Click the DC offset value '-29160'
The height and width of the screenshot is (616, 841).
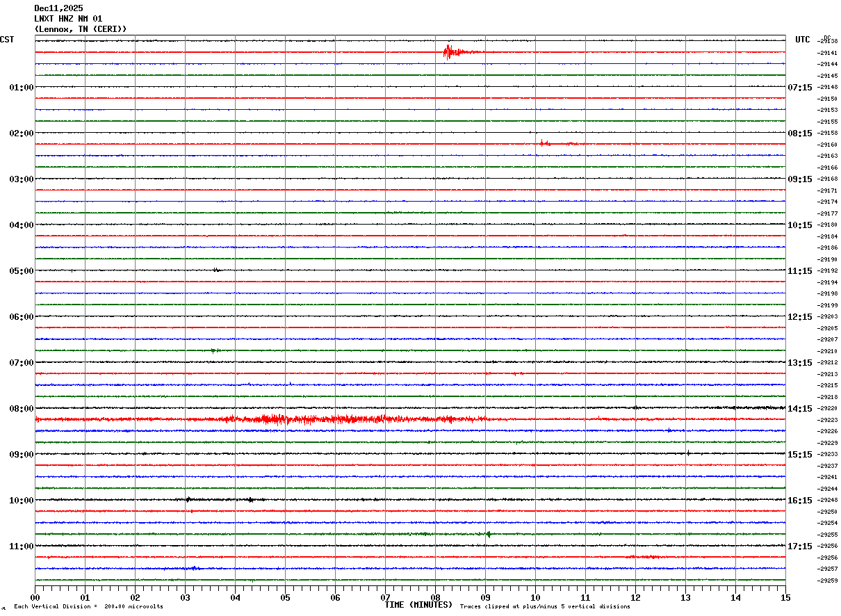[x=828, y=145]
